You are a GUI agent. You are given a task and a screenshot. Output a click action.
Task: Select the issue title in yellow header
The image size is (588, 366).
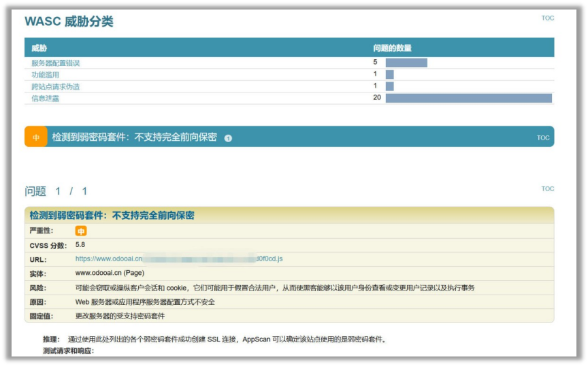click(x=112, y=215)
